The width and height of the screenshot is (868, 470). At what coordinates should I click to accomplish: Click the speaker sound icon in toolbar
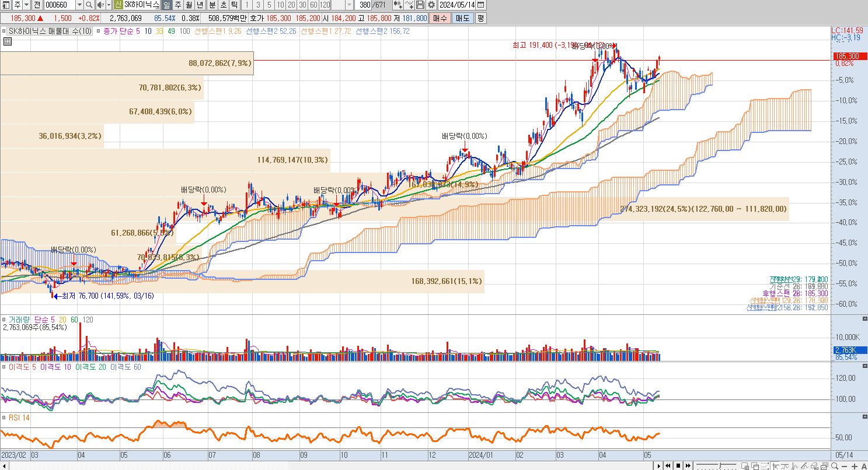(x=99, y=5)
